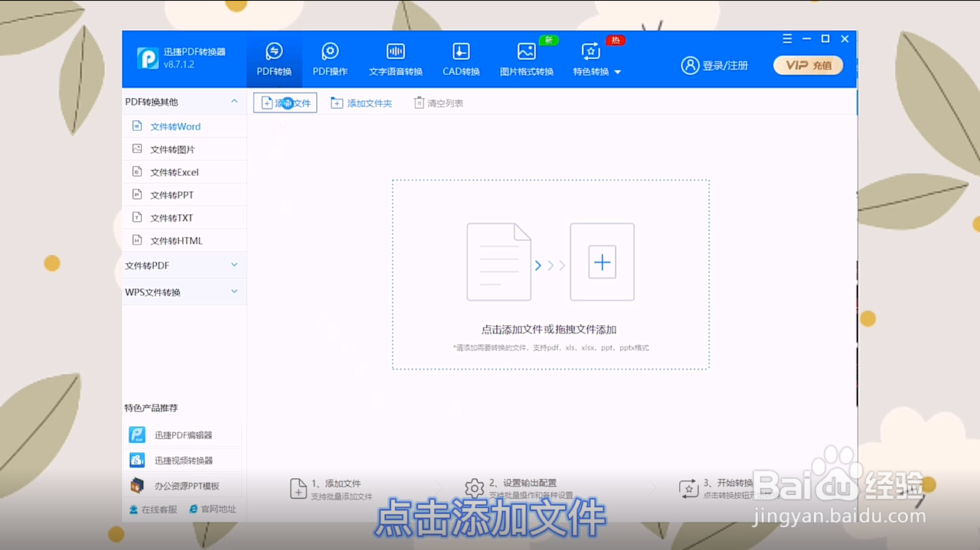Click the PPT icon beside 文件转PPT
The height and width of the screenshot is (550, 980).
click(x=137, y=194)
